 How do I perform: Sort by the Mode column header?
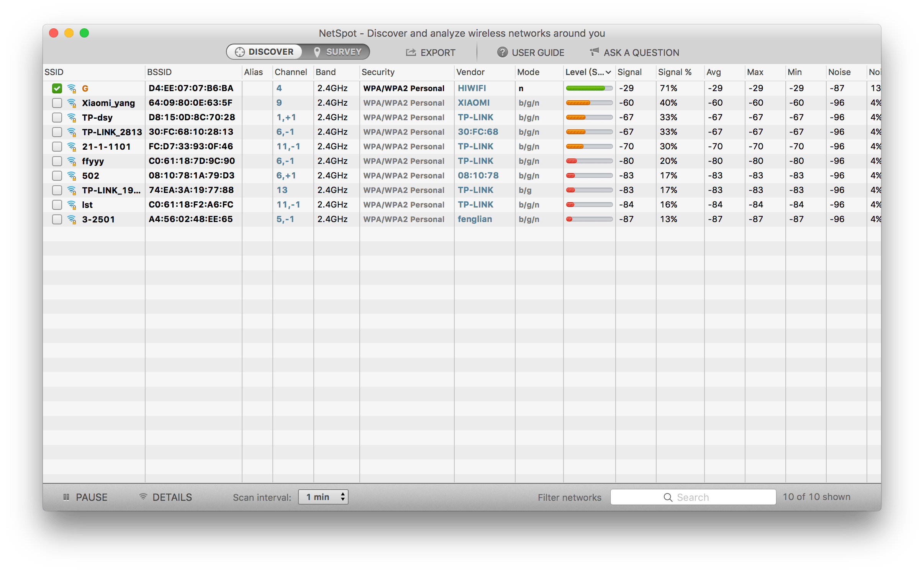(x=539, y=72)
